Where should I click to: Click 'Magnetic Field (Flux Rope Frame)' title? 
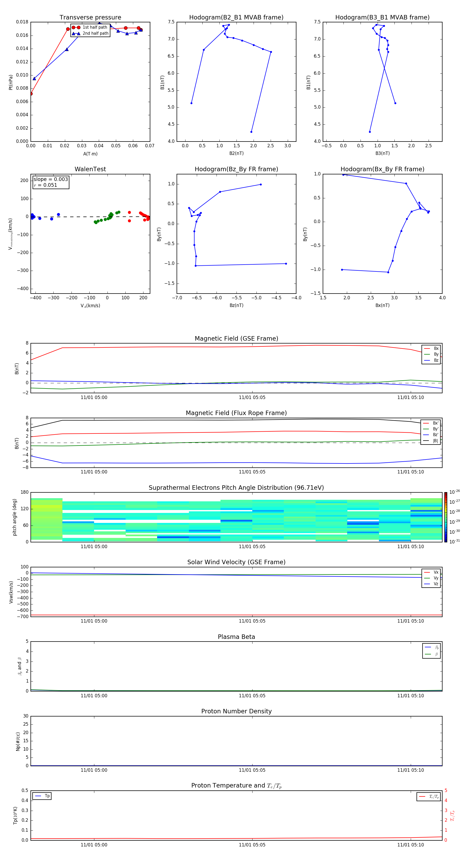[236, 413]
